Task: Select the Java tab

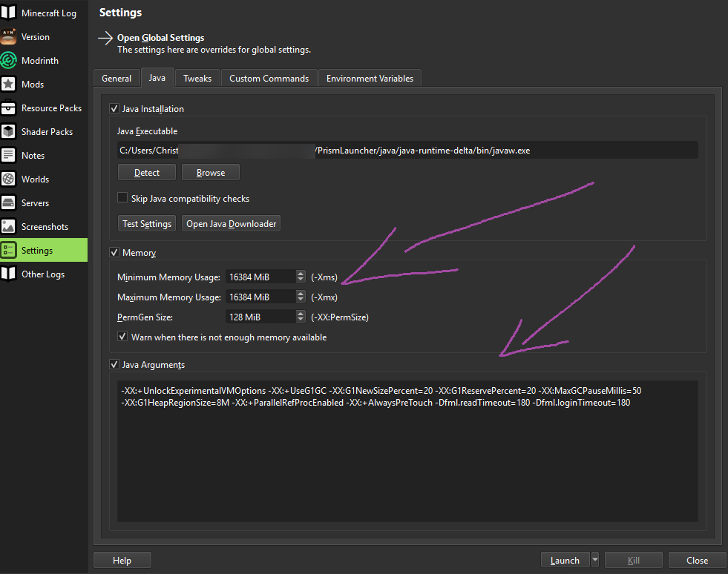Action: point(157,77)
